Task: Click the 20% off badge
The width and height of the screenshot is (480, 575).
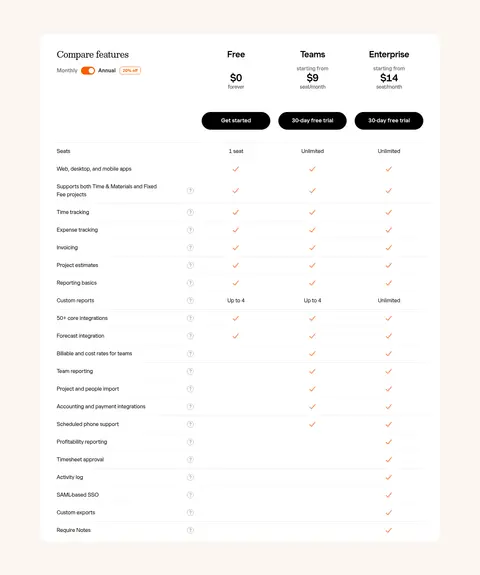Action: pyautogui.click(x=130, y=70)
